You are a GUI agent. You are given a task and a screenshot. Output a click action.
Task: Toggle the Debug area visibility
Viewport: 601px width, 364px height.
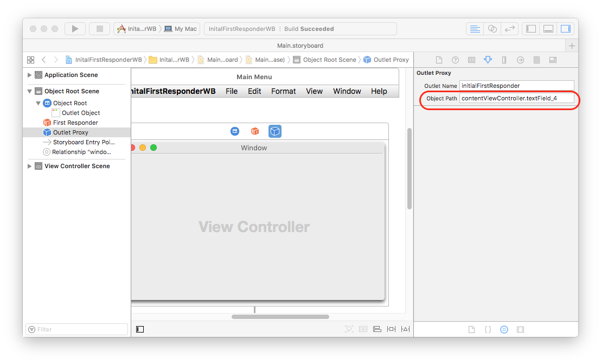(x=548, y=29)
